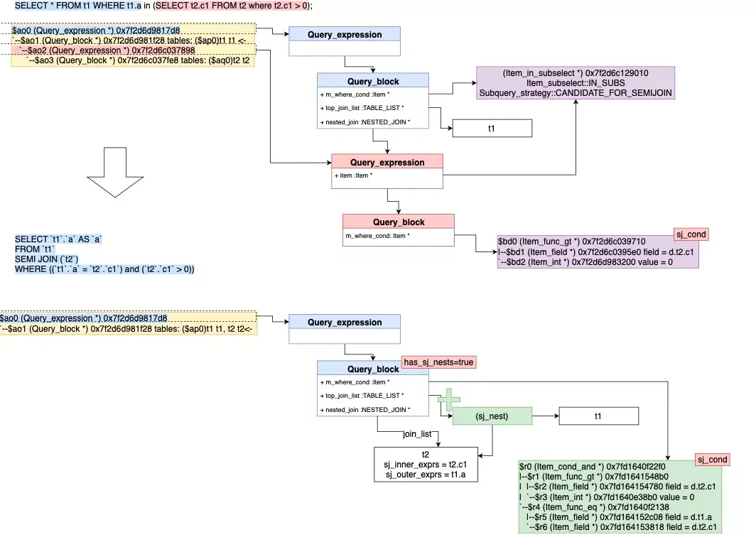The image size is (756, 547).
Task: Select the green (sj_nest) box
Action: tap(492, 416)
